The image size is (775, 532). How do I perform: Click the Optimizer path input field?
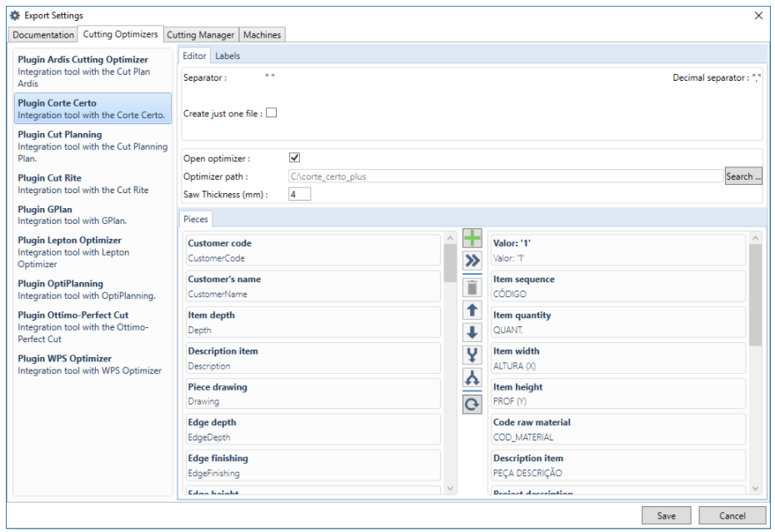tap(505, 177)
